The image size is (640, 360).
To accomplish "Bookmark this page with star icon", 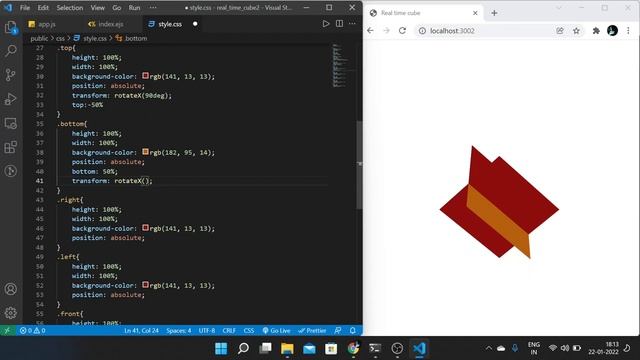I will coord(576,31).
